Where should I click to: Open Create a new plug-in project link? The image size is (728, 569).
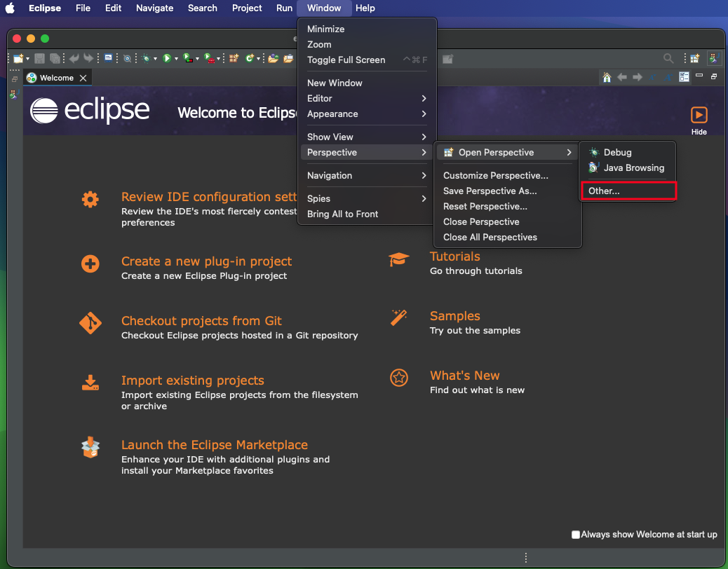tap(207, 261)
